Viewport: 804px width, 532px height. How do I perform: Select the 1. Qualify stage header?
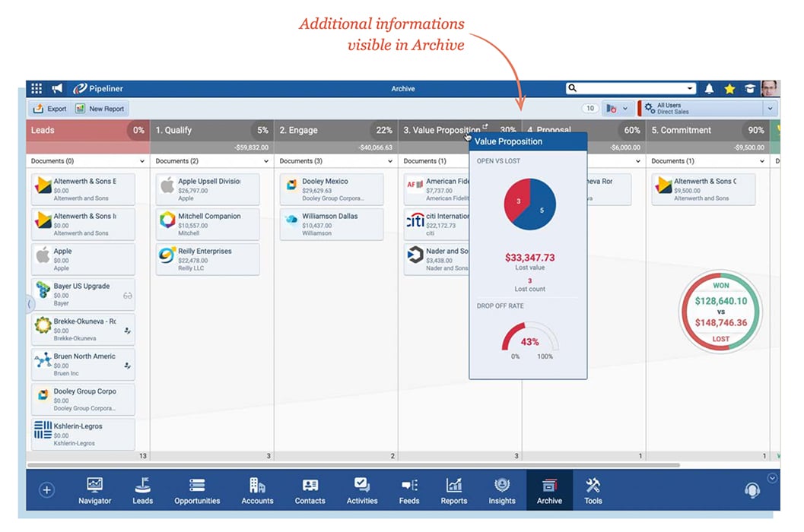[211, 130]
